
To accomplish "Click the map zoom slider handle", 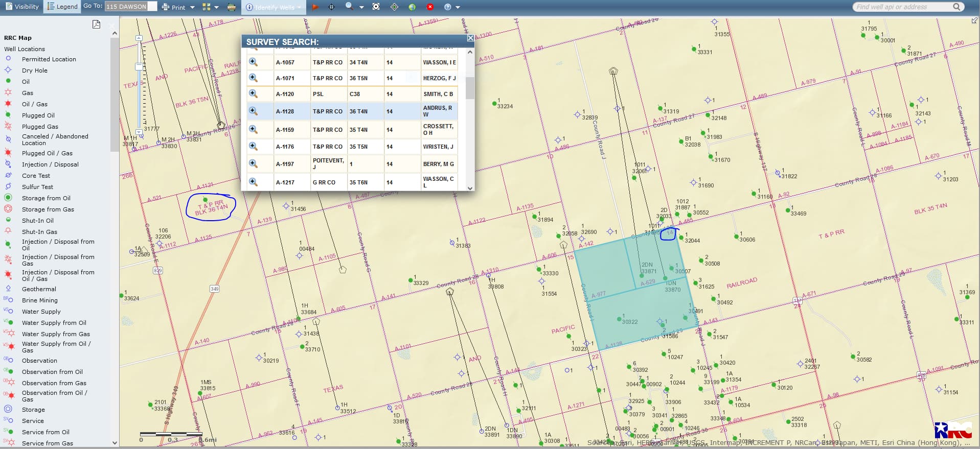I will tap(139, 67).
